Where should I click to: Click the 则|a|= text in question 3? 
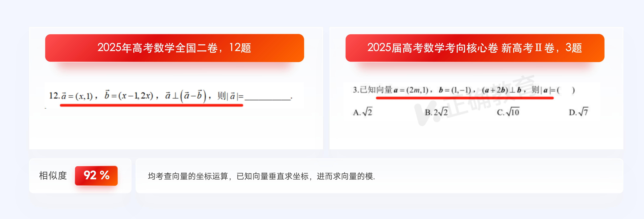543,90
